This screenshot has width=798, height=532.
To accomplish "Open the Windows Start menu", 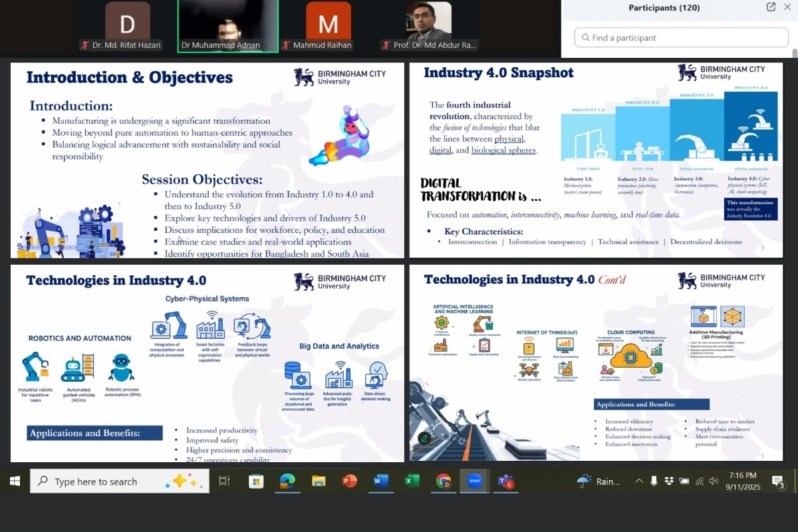I will 15,481.
